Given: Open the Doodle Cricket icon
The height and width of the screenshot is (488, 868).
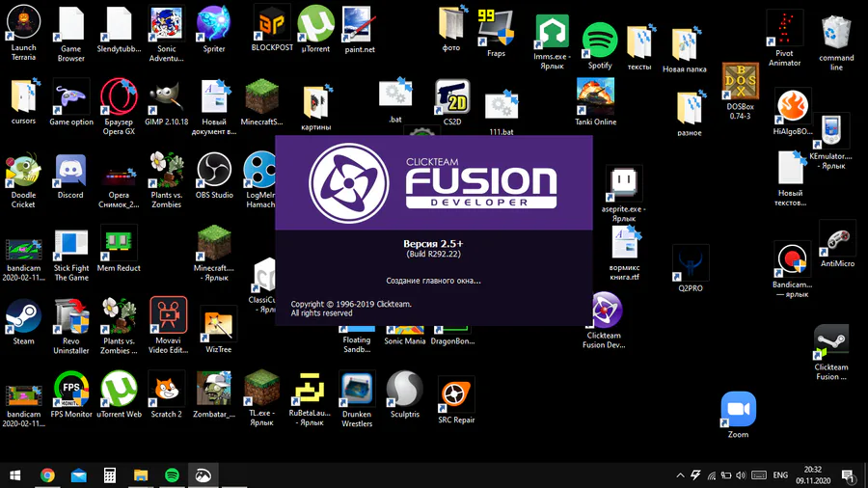Looking at the screenshot, I should 23,170.
